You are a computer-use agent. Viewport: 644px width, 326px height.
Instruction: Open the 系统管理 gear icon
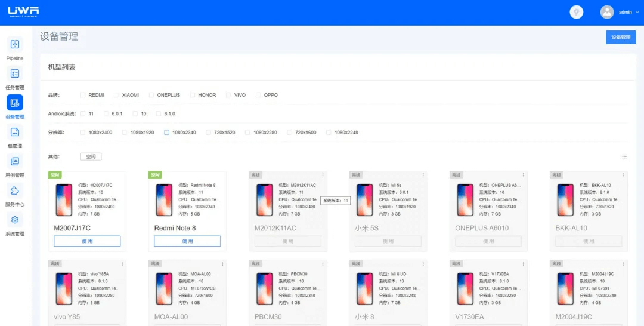pyautogui.click(x=15, y=220)
